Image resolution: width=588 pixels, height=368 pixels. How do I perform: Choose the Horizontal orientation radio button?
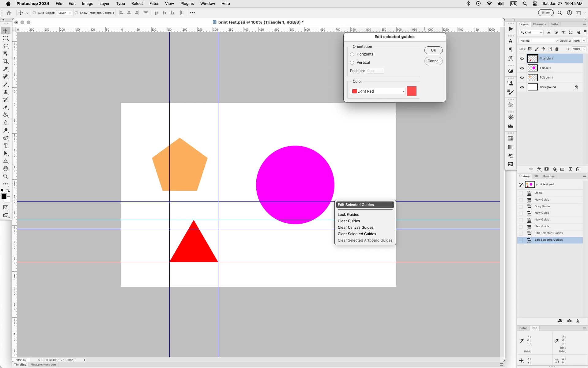pyautogui.click(x=352, y=54)
